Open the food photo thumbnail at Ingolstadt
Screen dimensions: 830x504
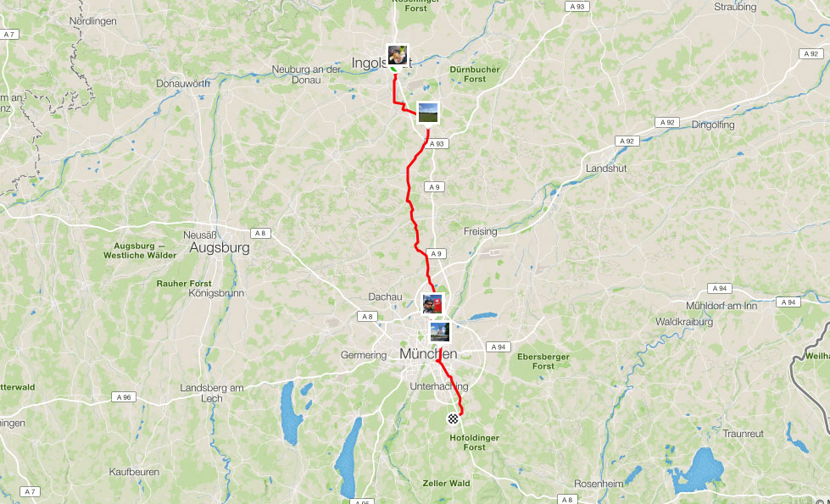click(398, 55)
